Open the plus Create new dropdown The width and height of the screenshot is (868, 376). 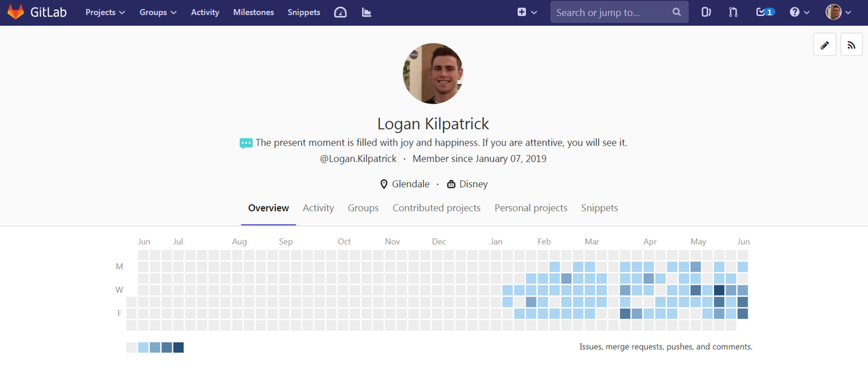(527, 12)
